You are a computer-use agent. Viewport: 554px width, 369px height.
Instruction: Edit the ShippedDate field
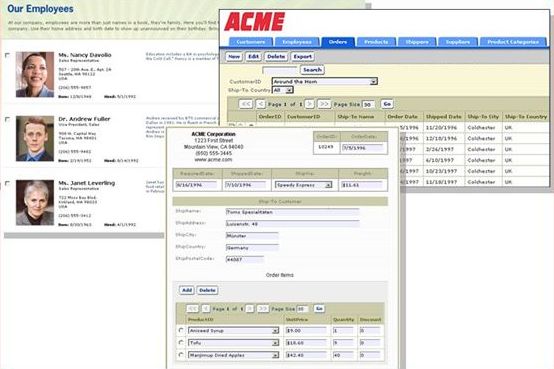tap(246, 185)
